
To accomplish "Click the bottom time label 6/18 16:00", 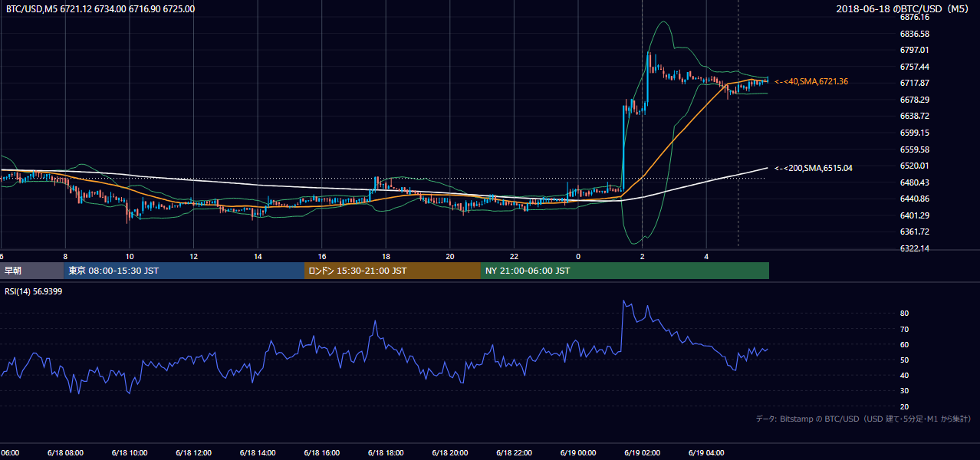I will (322, 453).
